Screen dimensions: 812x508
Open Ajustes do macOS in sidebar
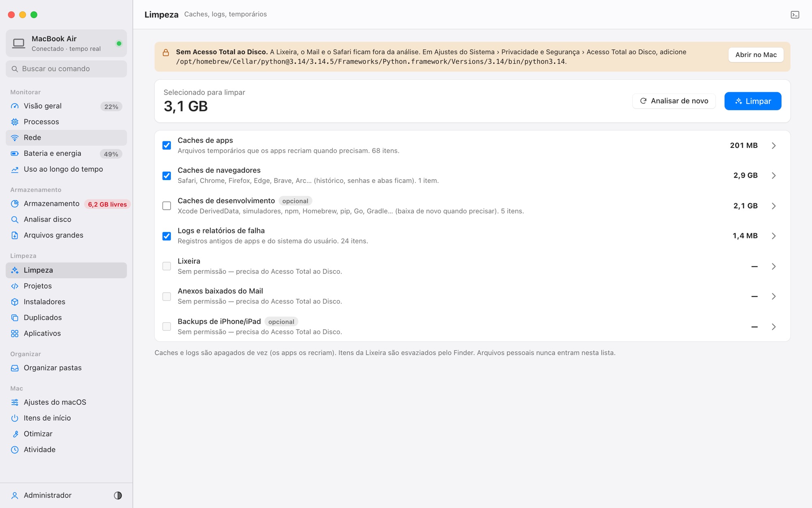66,402
